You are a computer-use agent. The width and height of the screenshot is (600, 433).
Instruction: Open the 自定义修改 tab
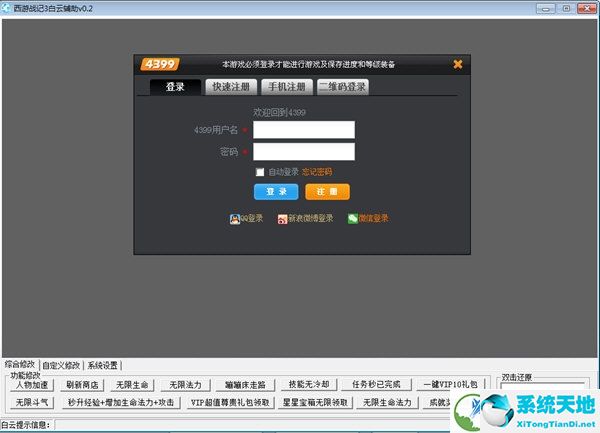(x=61, y=365)
